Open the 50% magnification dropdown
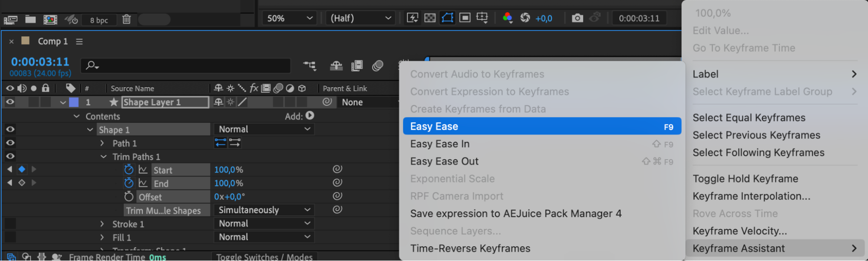Screen dimensions: 868x261 click(290, 18)
